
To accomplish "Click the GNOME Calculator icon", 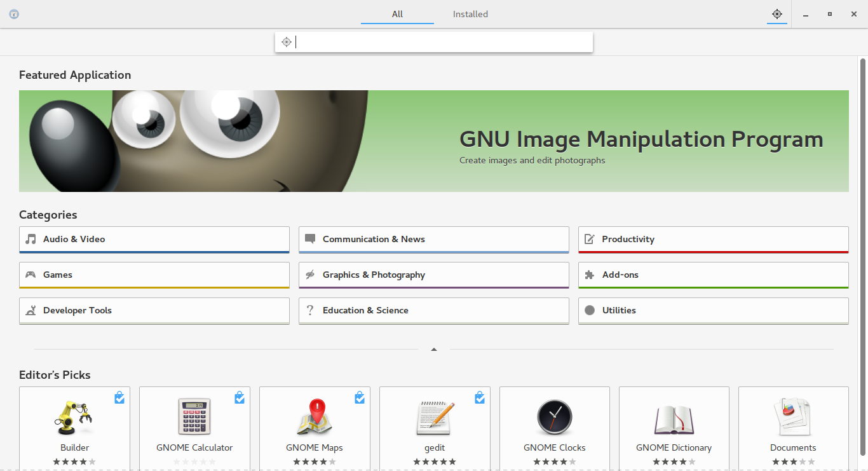I will tap(194, 418).
